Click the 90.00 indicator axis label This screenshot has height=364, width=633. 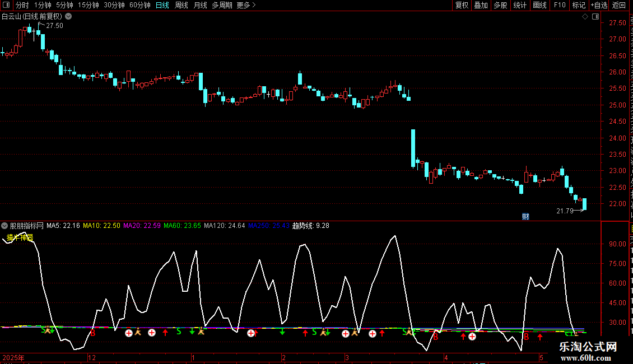617,244
